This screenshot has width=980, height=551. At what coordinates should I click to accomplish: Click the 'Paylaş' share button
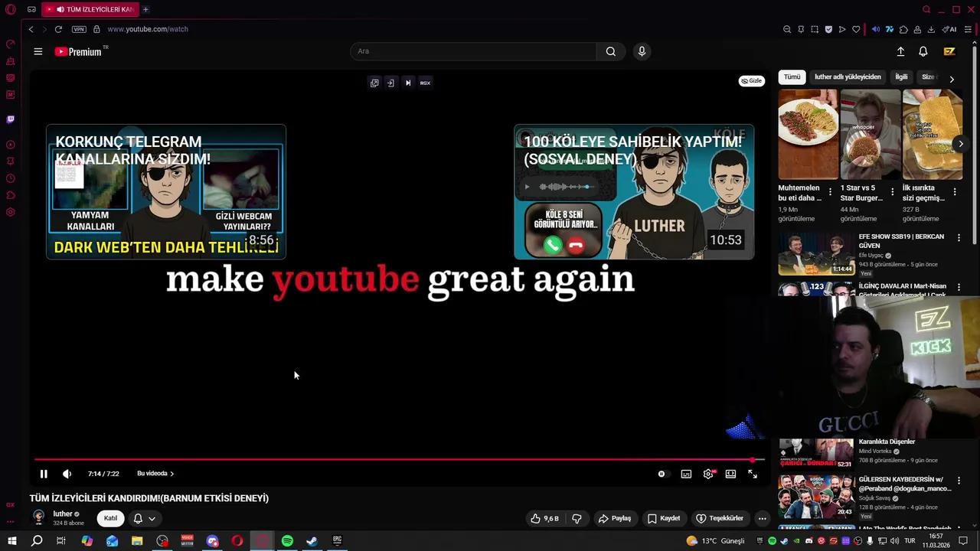614,518
